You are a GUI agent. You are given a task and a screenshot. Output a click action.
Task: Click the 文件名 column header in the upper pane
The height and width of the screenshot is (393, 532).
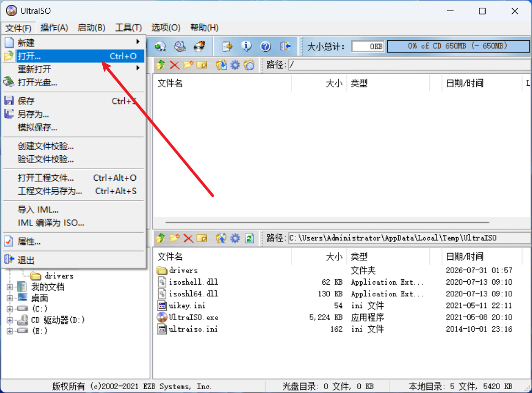point(222,83)
